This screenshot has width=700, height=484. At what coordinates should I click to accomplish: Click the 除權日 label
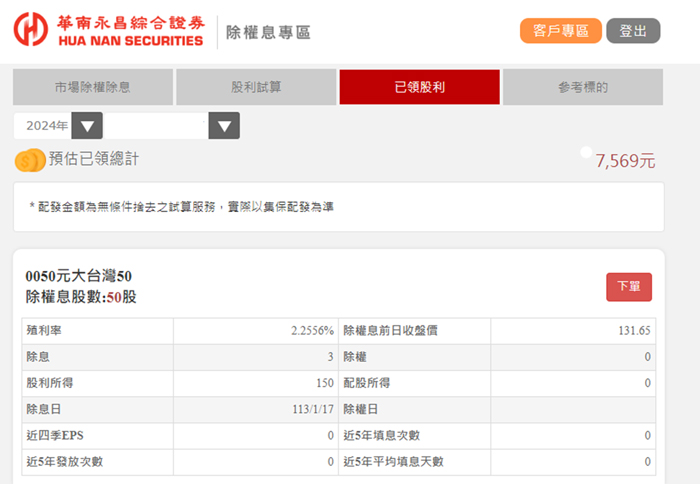[361, 409]
